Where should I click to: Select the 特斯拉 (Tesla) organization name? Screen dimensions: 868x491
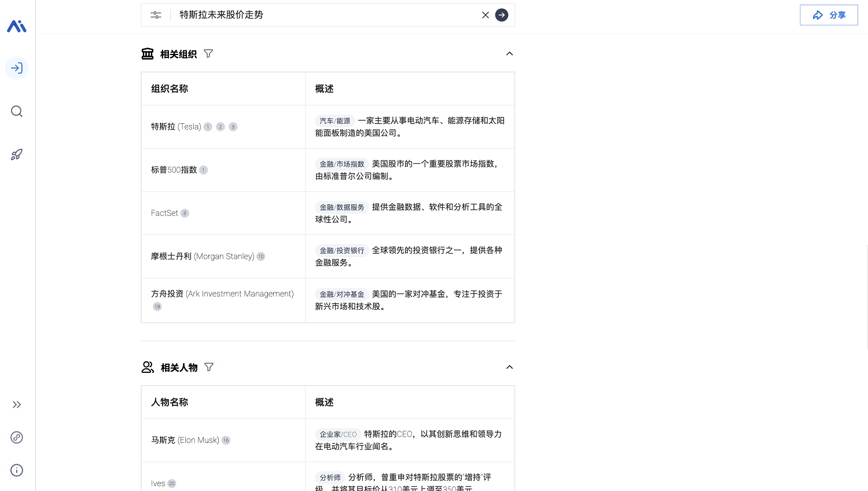click(x=176, y=127)
